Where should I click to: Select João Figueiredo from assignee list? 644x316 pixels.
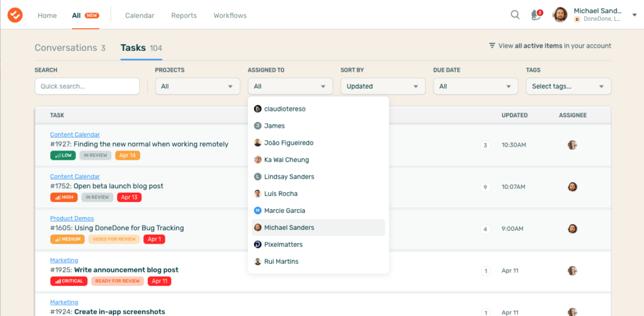(318, 143)
